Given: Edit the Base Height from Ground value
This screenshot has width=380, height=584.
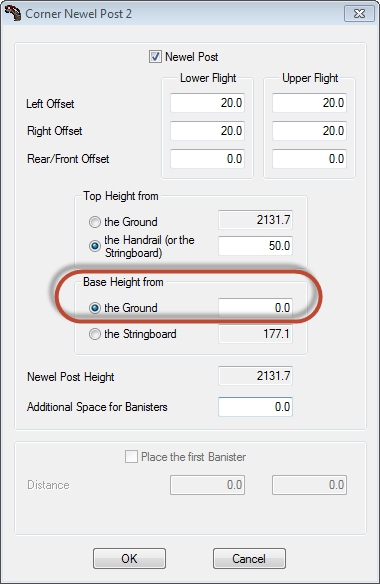Looking at the screenshot, I should pos(255,308).
